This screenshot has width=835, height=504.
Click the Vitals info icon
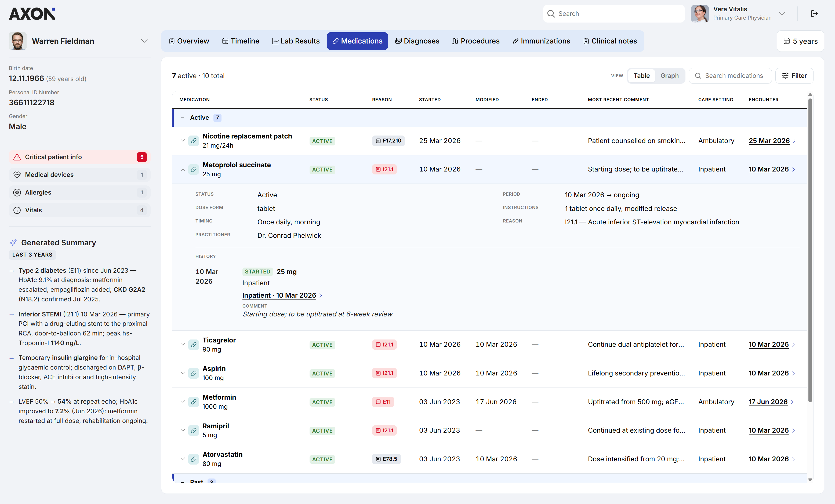tap(17, 210)
